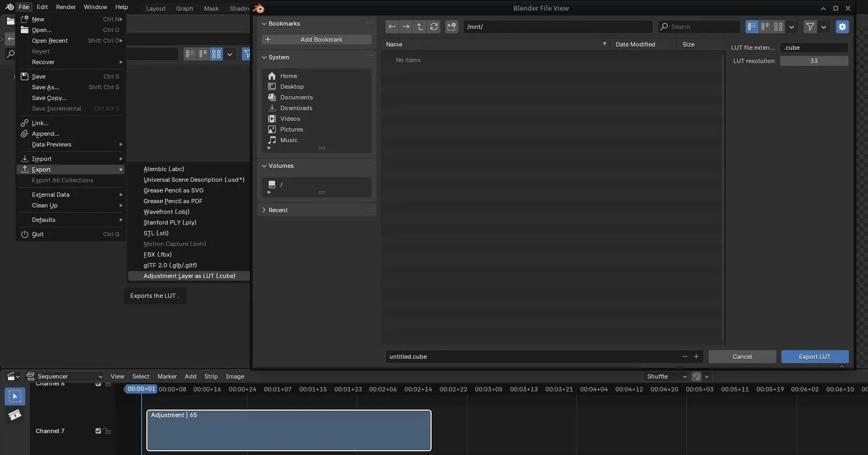The image size is (868, 455).
Task: Select the Adjustment strip in timeline
Action: click(289, 430)
